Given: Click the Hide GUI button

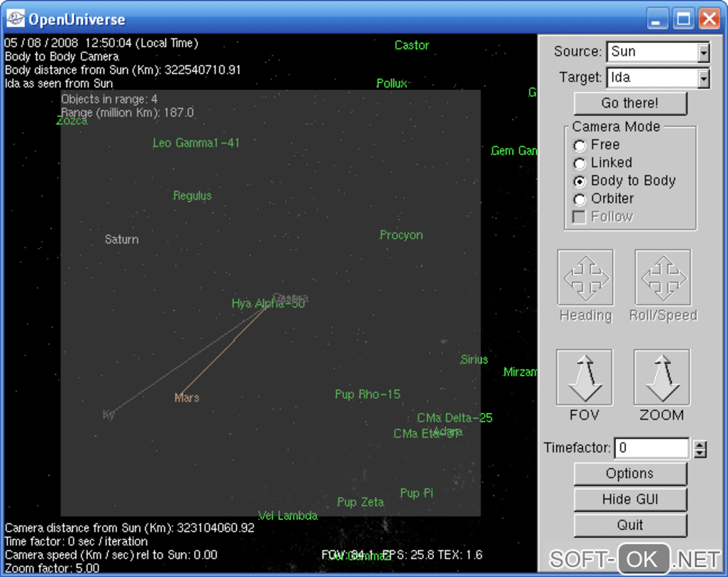Looking at the screenshot, I should coord(630,499).
